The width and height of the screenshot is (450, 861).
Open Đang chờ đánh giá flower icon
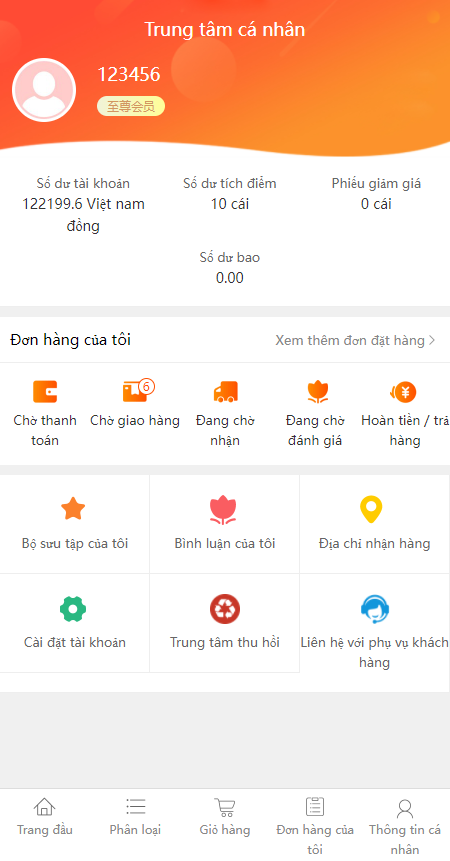[315, 392]
